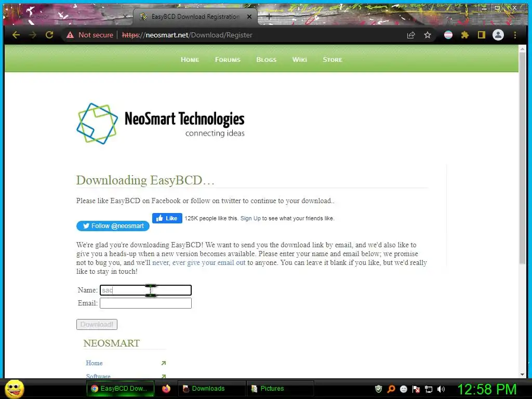532x399 pixels.
Task: Open the Store navigation item
Action: pyautogui.click(x=332, y=60)
